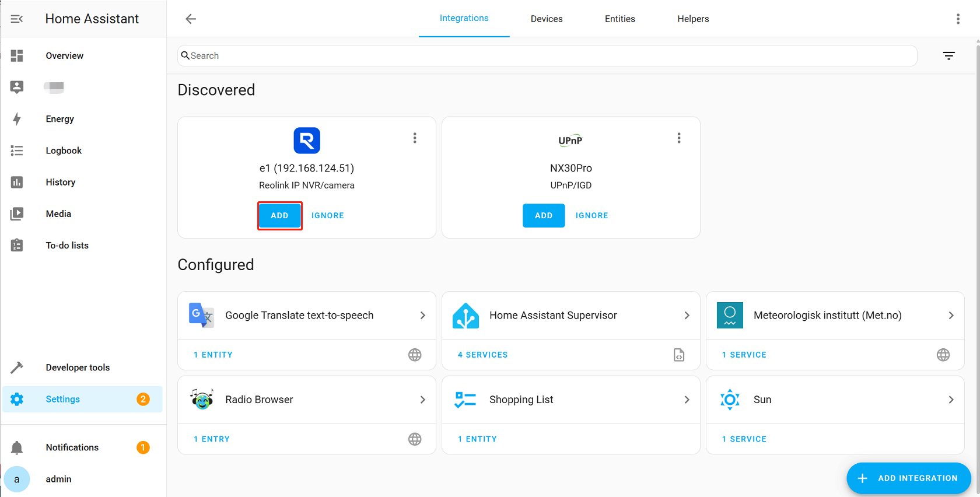Switch to the Helpers tab
The height and width of the screenshot is (497, 980).
tap(693, 19)
